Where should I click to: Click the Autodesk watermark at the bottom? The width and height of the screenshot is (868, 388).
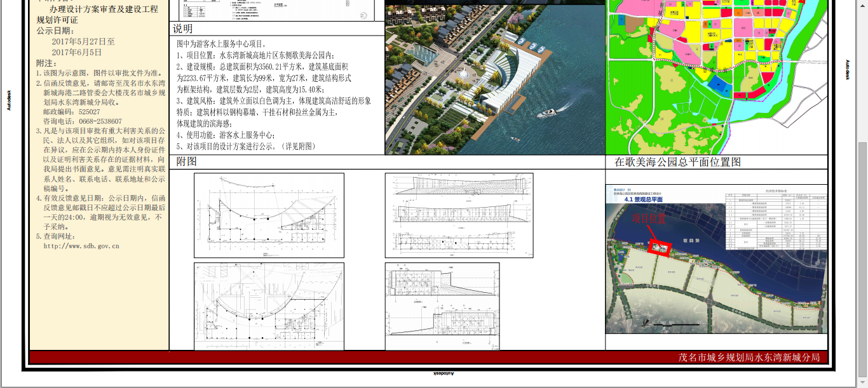click(x=444, y=374)
